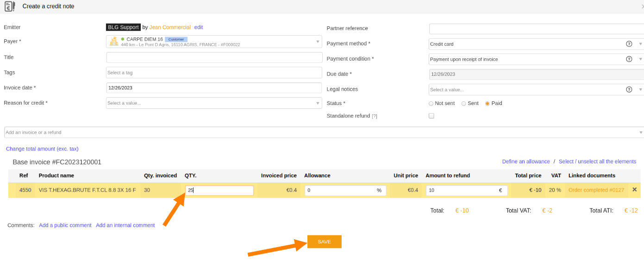
Task: Select the Paid status radio button
Action: [487, 104]
